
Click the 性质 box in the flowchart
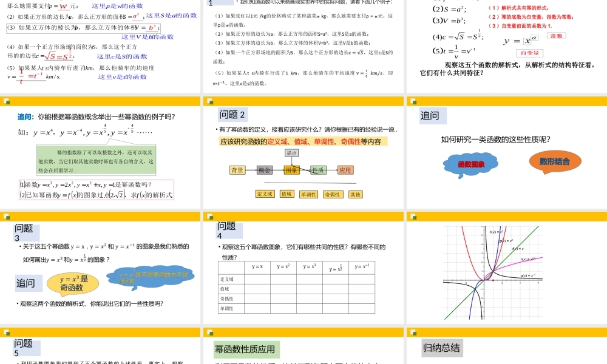(x=319, y=170)
